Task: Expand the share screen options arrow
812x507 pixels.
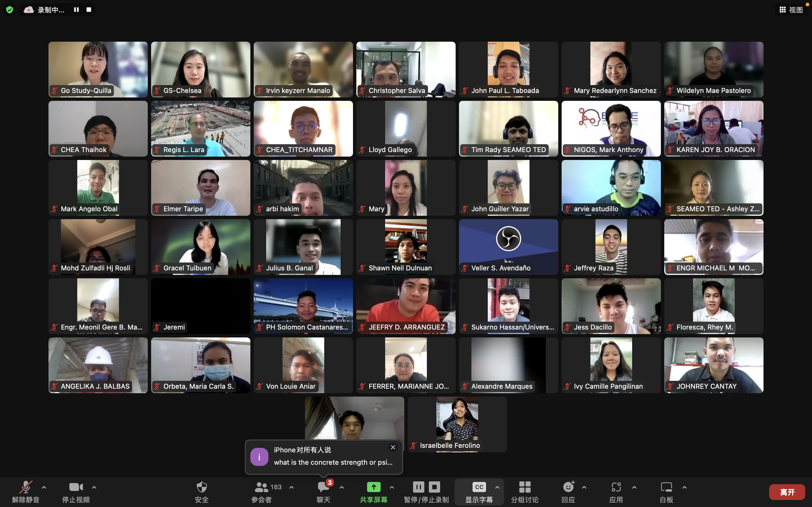Action: pos(392,487)
